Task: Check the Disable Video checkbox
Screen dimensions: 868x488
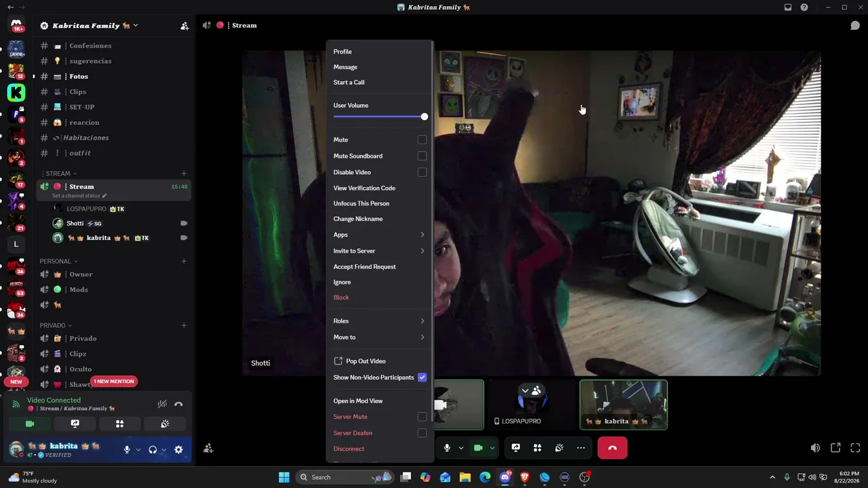Action: click(422, 172)
